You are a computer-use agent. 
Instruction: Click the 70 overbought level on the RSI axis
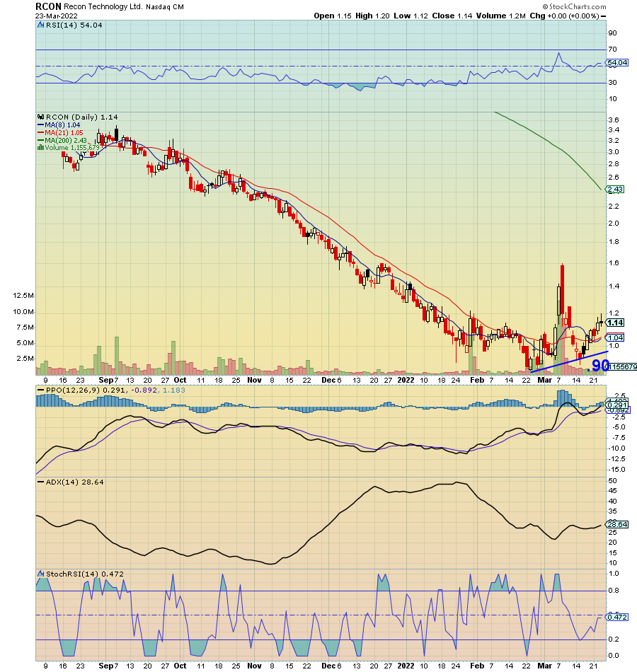point(612,50)
